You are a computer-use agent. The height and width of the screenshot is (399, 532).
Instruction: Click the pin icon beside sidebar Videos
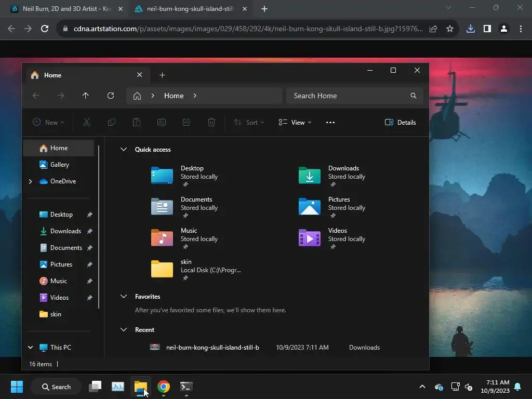point(89,298)
